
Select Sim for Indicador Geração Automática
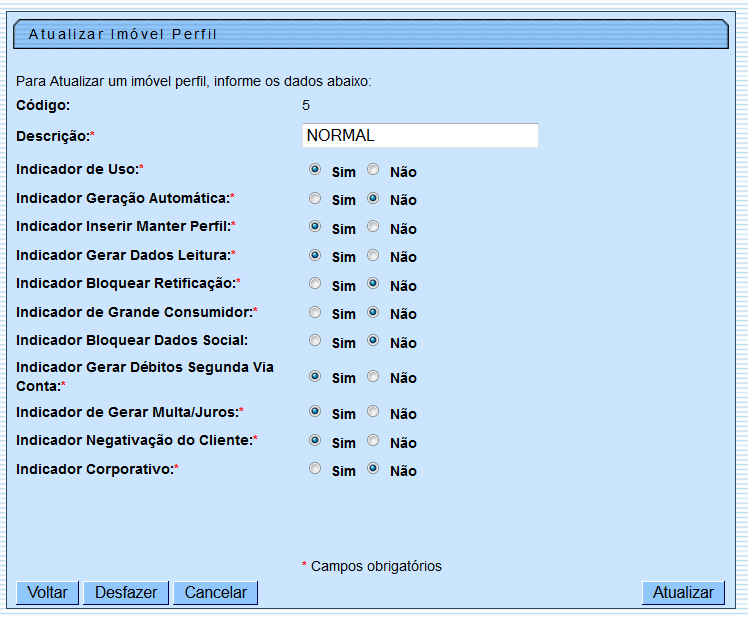tap(315, 198)
